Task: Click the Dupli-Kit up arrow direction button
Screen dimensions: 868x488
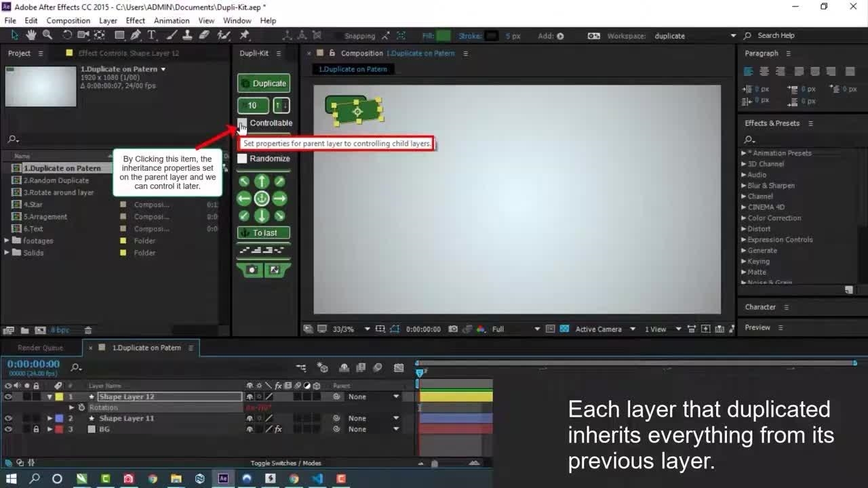Action: click(x=262, y=182)
